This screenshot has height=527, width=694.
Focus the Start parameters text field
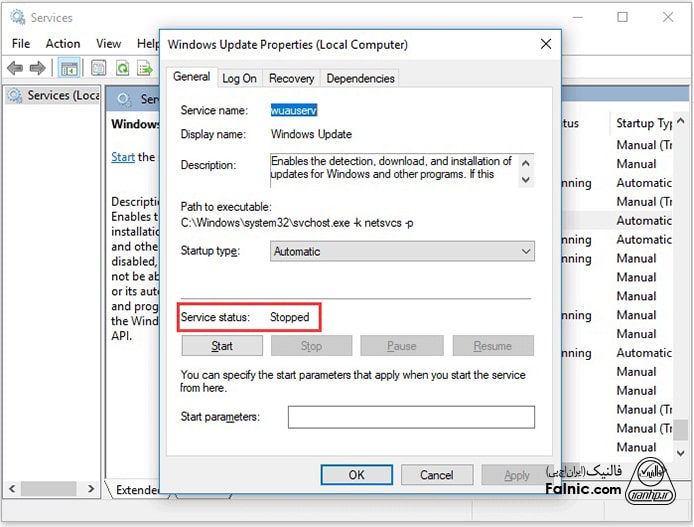point(411,417)
